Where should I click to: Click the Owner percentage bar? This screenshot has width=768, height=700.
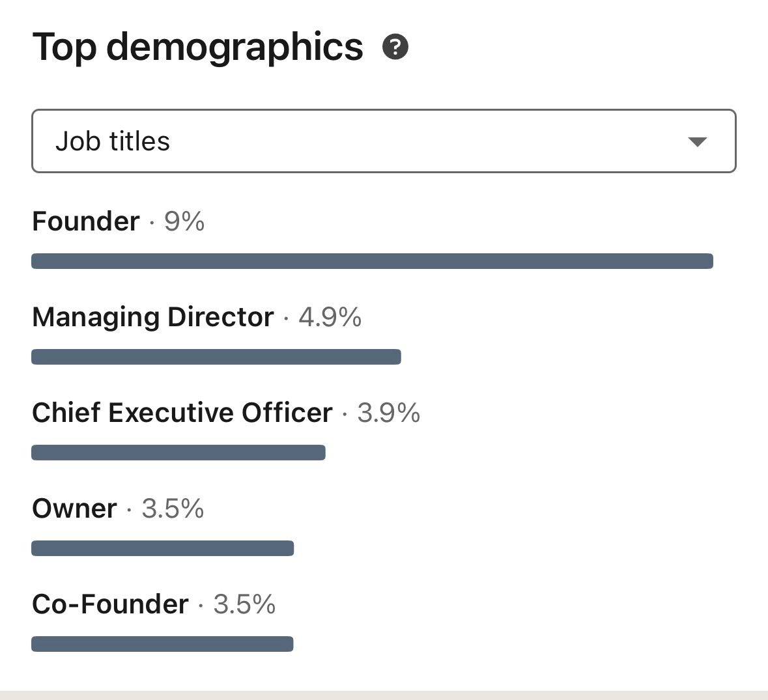(x=163, y=548)
